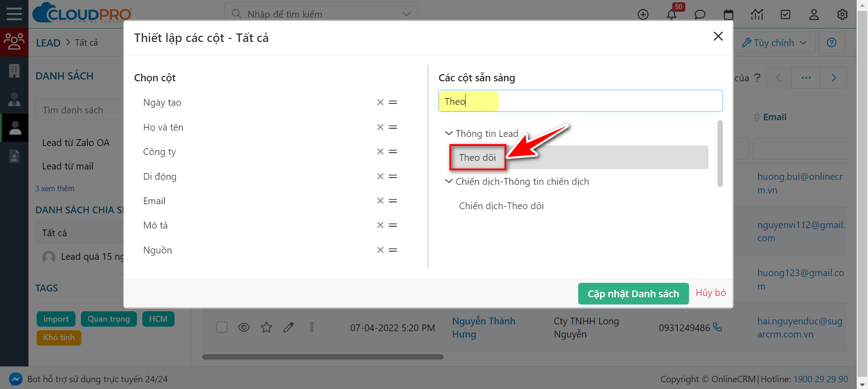Click the horizontal table scrollbar
This screenshot has height=389, width=868.
tap(323, 357)
